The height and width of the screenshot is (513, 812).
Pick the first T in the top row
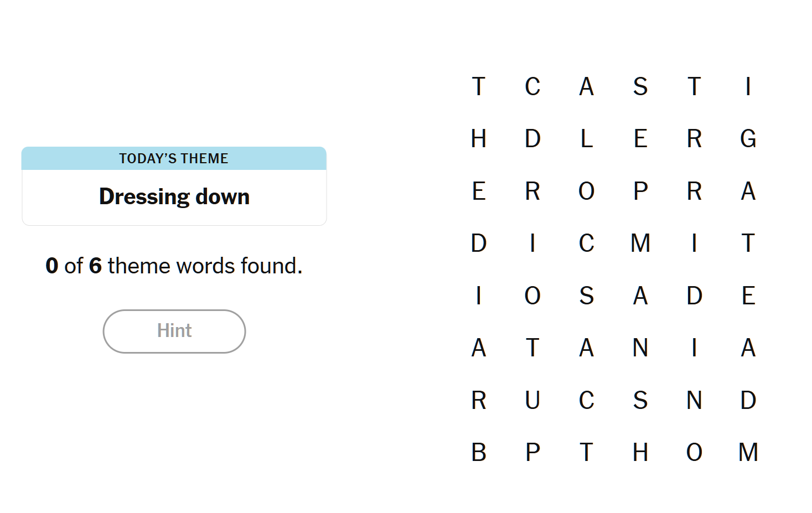coord(479,86)
